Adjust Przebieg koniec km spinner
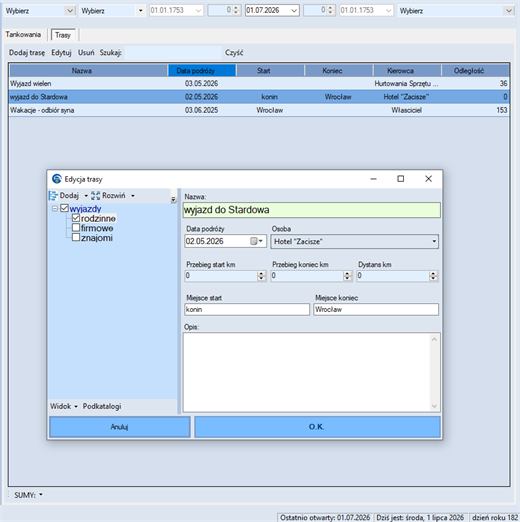The width and height of the screenshot is (520, 522). 347,276
